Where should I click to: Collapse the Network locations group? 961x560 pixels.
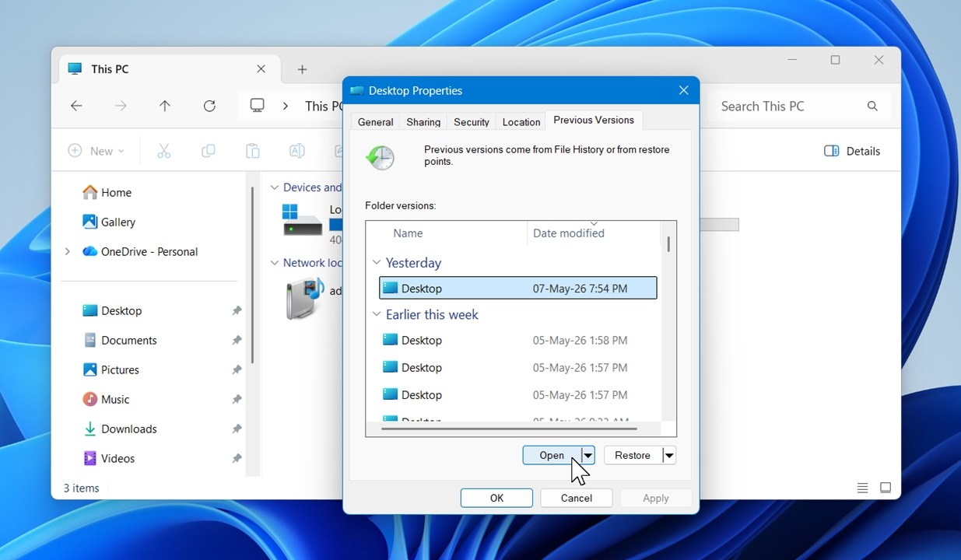[274, 263]
